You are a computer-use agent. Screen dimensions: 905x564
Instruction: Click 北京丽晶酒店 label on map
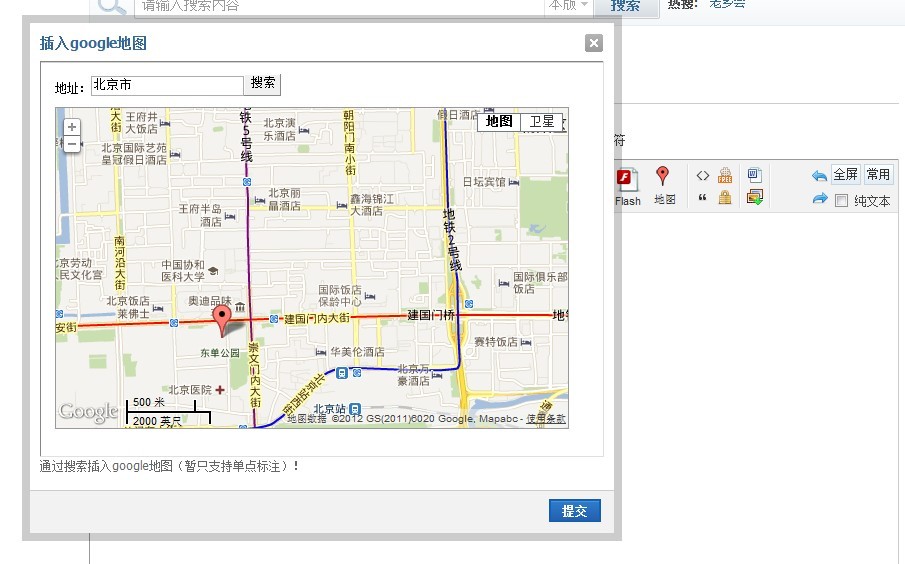[285, 199]
